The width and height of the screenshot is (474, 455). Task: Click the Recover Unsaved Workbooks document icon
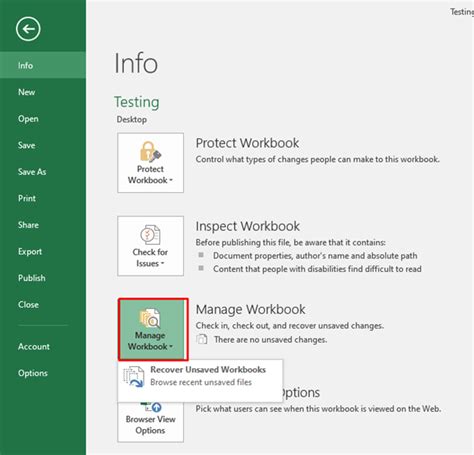[133, 377]
